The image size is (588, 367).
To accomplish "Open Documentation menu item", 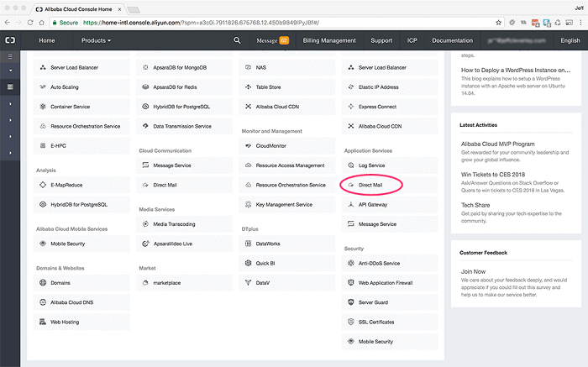I will [x=452, y=40].
